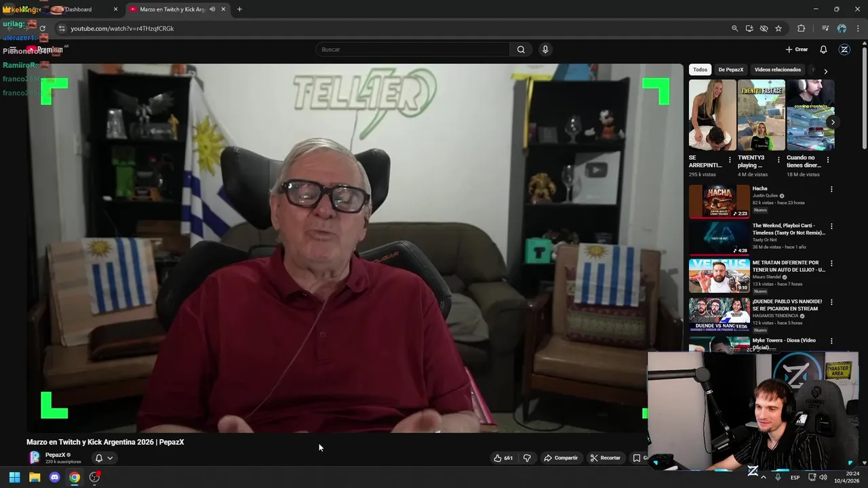Switch to the Dashboard browser tab

coord(79,9)
